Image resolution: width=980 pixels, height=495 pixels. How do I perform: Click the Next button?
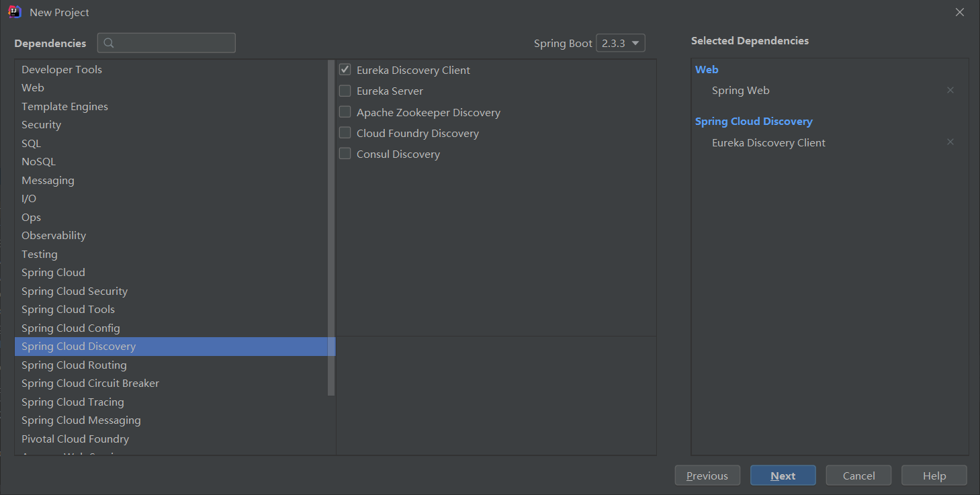click(x=783, y=476)
